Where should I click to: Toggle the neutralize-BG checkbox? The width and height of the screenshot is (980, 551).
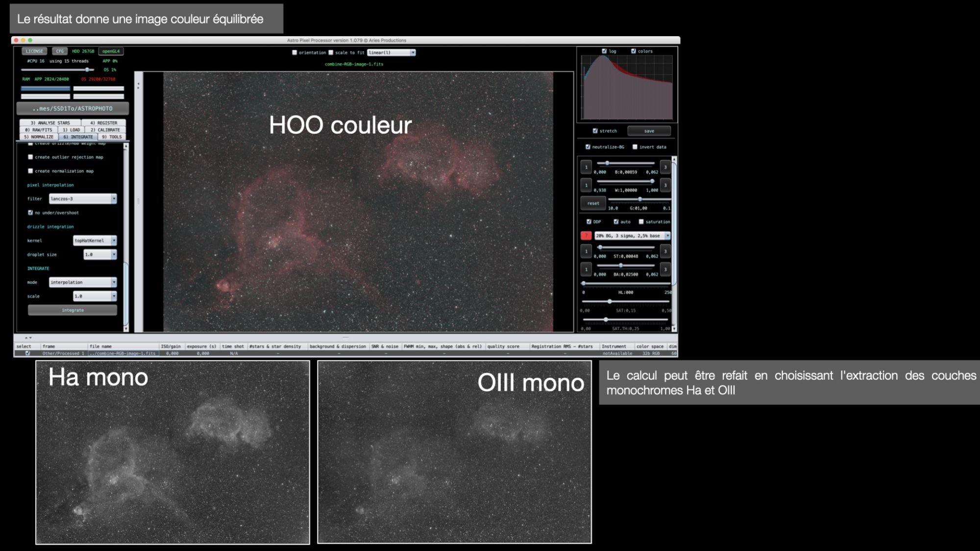coord(588,147)
